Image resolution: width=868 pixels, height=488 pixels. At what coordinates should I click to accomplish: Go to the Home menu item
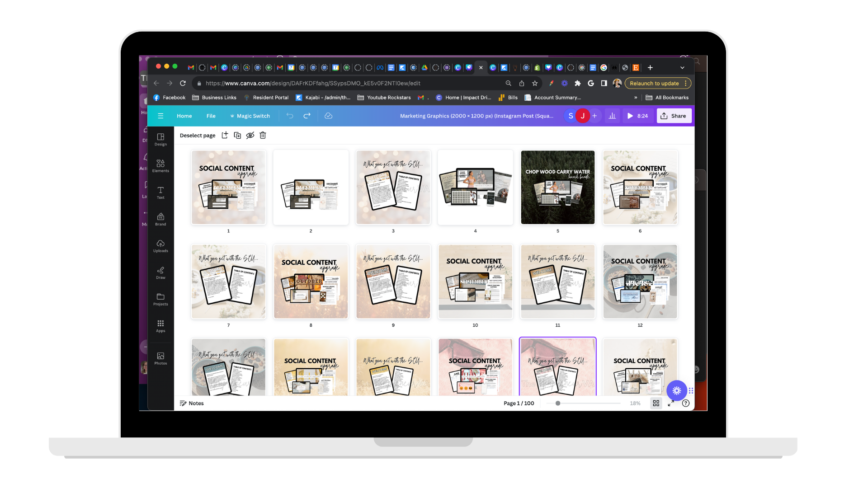click(x=184, y=116)
